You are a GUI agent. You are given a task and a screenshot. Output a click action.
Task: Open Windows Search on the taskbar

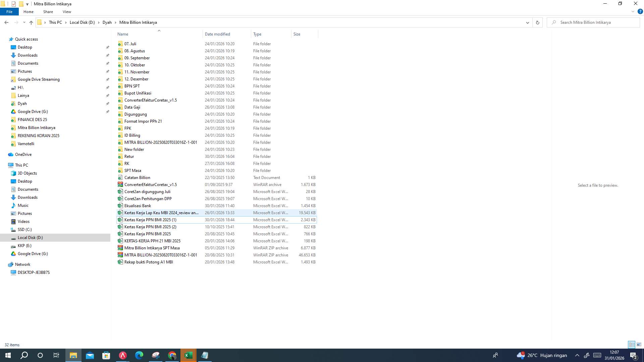(x=23, y=355)
